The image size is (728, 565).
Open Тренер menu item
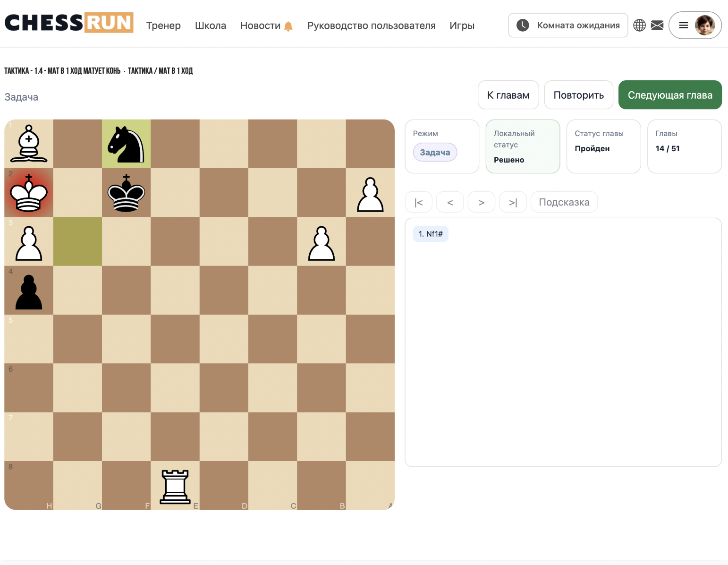[163, 26]
